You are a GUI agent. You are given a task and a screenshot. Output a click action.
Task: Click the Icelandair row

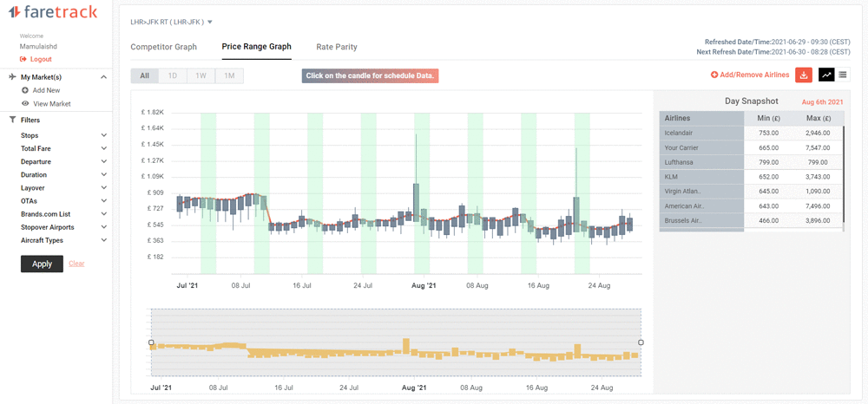(752, 134)
